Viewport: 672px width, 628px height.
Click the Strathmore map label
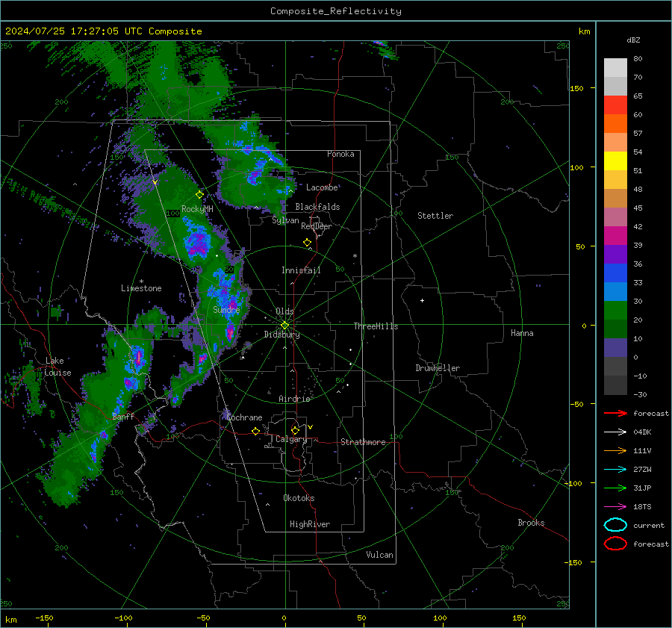[363, 442]
